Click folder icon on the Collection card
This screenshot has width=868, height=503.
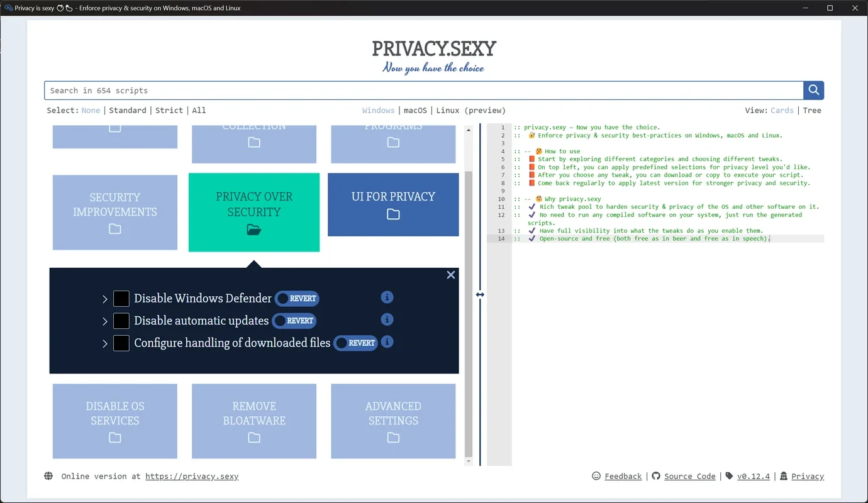click(254, 142)
